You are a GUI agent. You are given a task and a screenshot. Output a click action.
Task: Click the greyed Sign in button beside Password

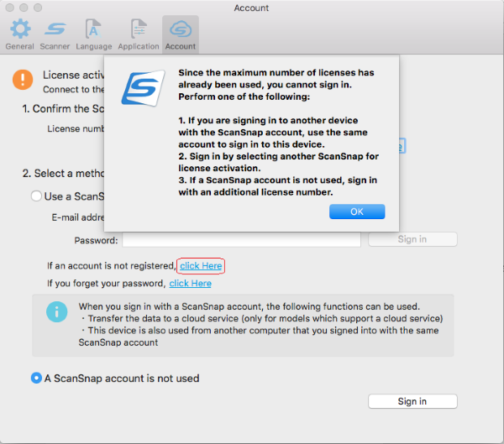click(x=412, y=239)
